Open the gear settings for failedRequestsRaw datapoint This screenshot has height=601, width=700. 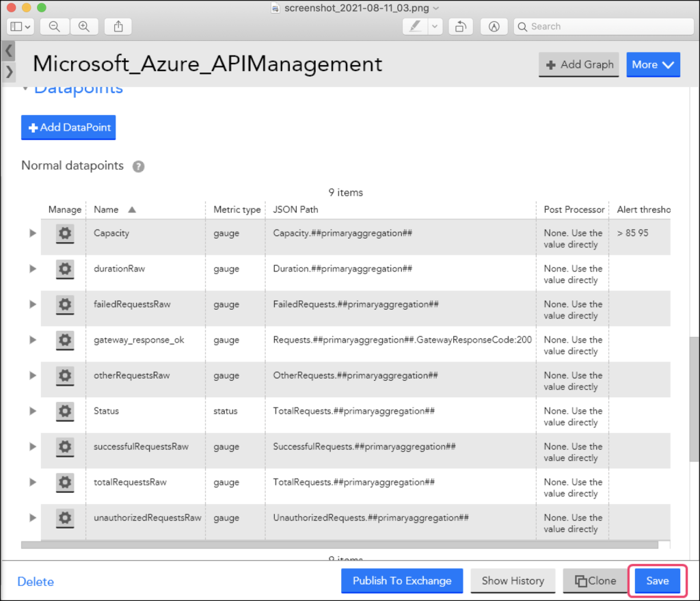pyautogui.click(x=65, y=304)
